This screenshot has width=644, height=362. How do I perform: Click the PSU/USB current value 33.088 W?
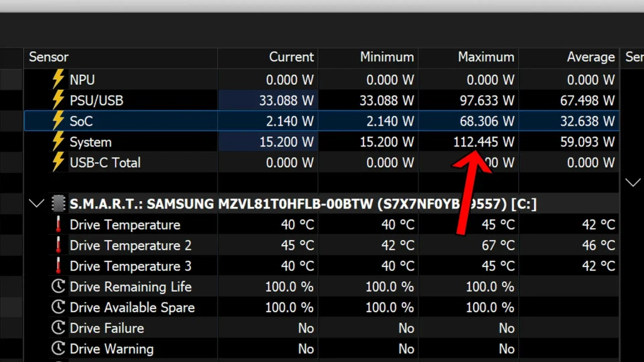click(286, 101)
